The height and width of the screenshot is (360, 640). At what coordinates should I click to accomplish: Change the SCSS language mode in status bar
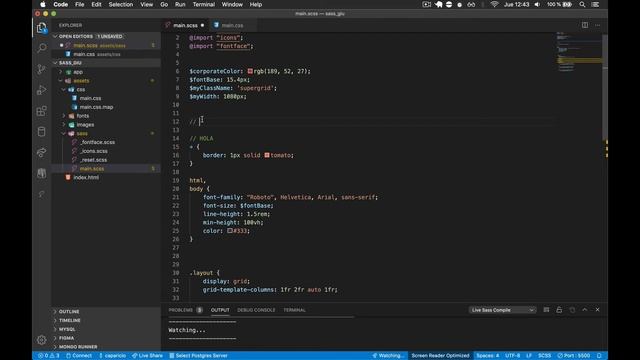click(x=544, y=356)
